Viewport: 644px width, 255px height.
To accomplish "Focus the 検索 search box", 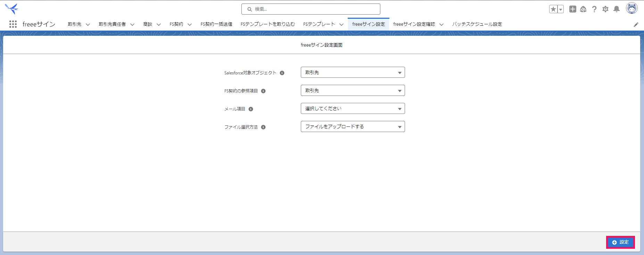I will (311, 9).
